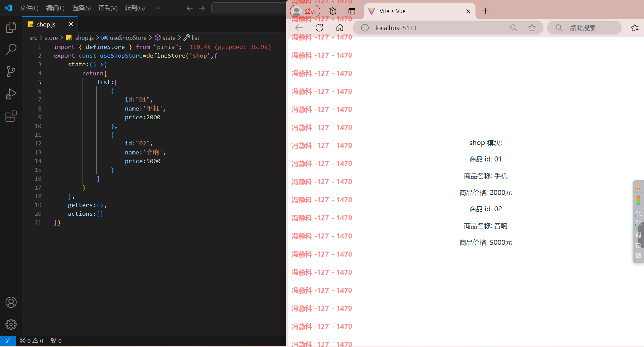Screen dimensions: 644x347
Task: Select the shop.js editor tab
Action: click(x=50, y=24)
